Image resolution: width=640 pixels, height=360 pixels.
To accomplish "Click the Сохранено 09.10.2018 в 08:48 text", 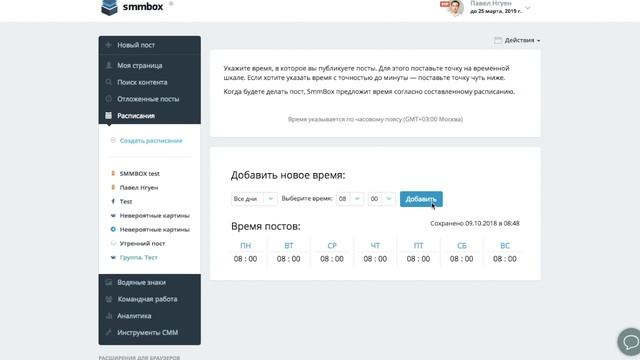I will tap(475, 223).
